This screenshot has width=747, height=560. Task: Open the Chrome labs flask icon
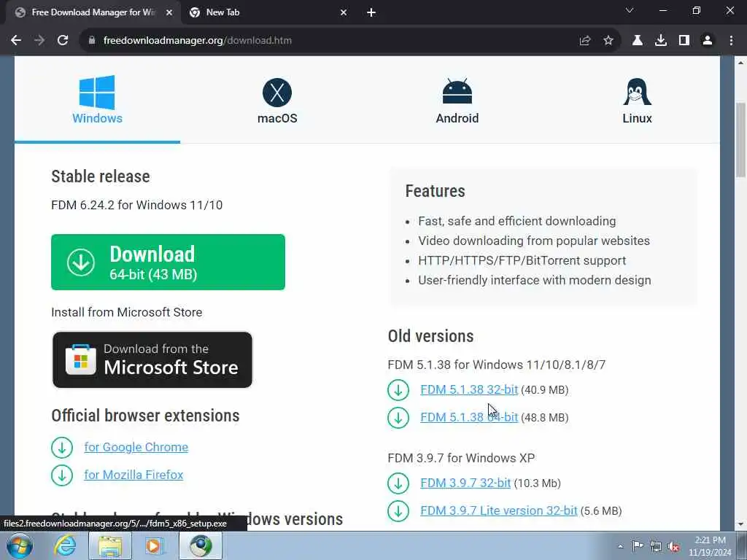pos(638,41)
